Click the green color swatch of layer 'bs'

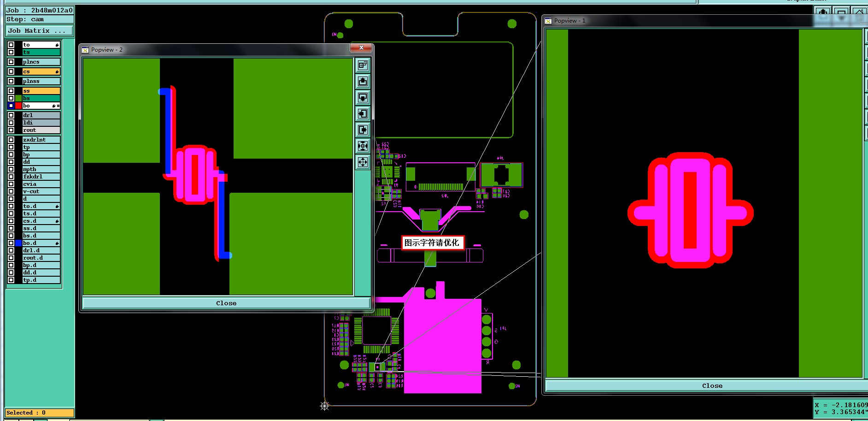tap(18, 98)
